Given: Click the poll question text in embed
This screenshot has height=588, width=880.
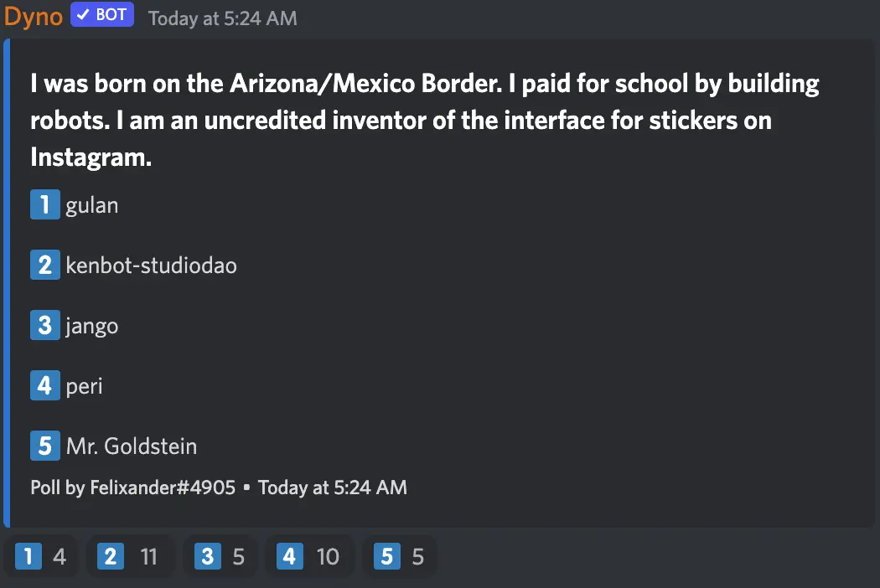Looking at the screenshot, I should [x=424, y=120].
